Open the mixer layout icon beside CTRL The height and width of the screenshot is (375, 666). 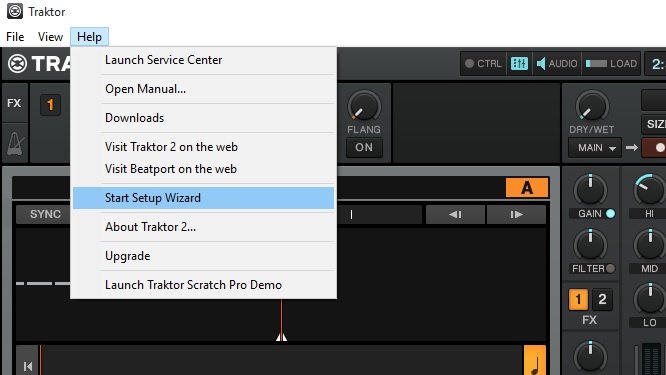[519, 64]
